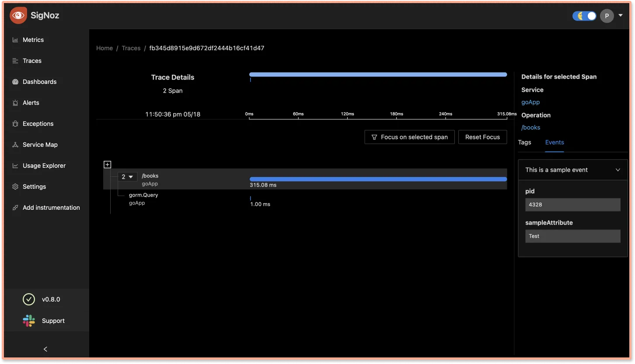Switch to the Tags tab
Screen dimensions: 635x364
[x=524, y=142]
